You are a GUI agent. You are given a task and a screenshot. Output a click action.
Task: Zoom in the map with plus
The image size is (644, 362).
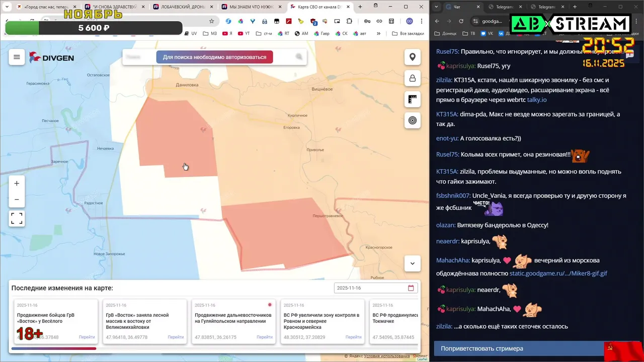point(17,184)
